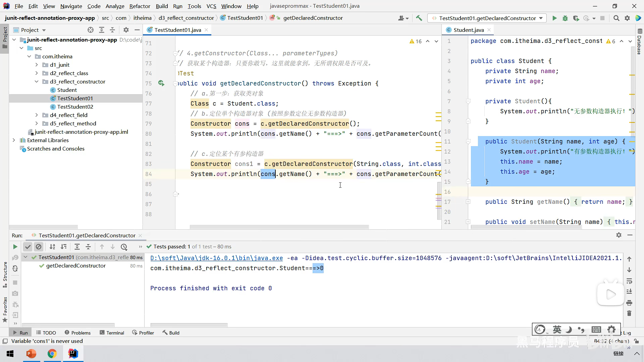Click the Debug bug icon
This screenshot has height=362, width=644.
coord(565,18)
